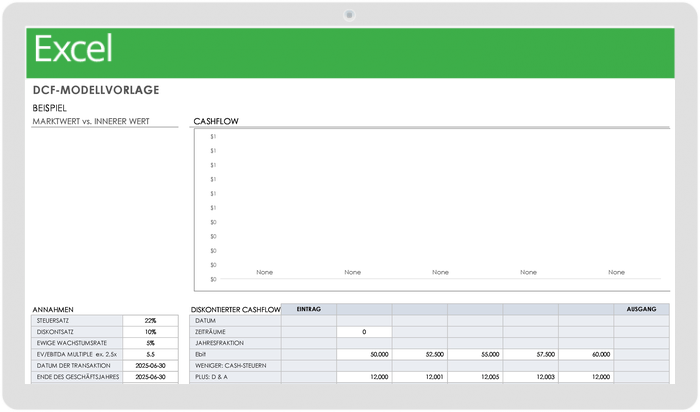Select the EWIGE WACHSTUMSRATE label cell
Screen dimensions: 700x412
click(x=77, y=343)
